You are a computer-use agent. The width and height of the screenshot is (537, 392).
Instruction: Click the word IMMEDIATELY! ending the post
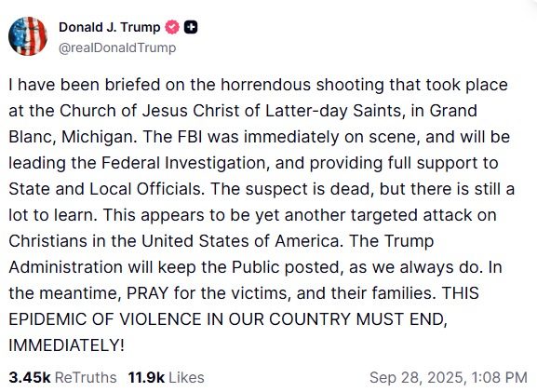66,345
